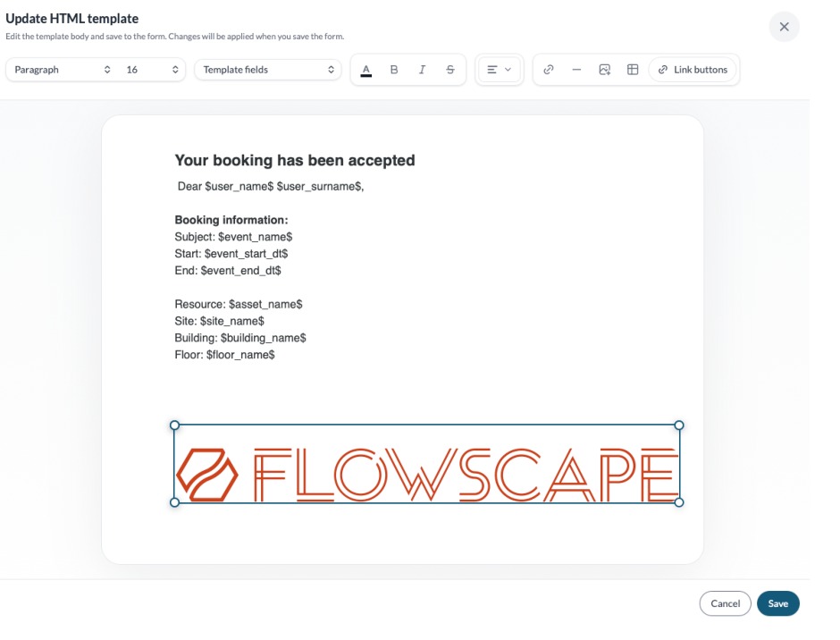Click the 'Subject: $event_name$' line
The width and height of the screenshot is (840, 640).
click(x=233, y=236)
